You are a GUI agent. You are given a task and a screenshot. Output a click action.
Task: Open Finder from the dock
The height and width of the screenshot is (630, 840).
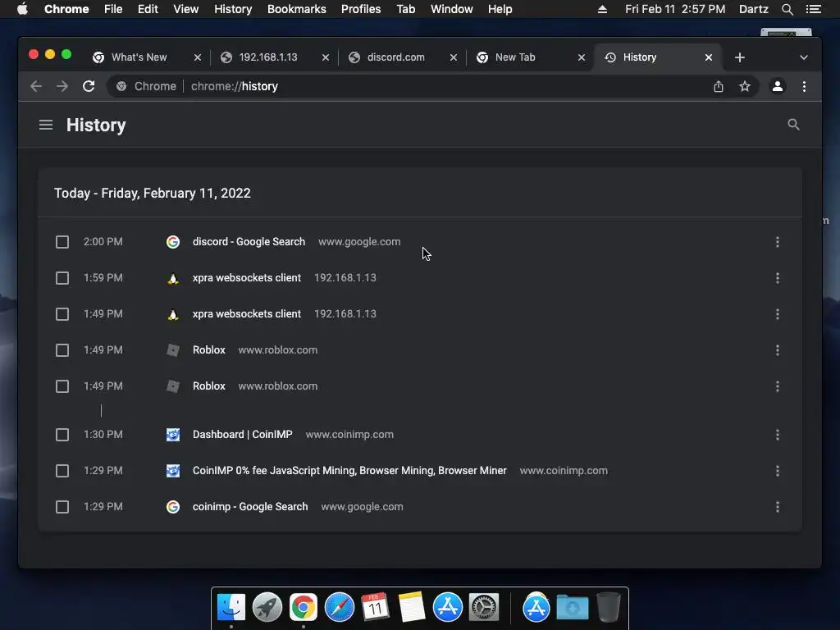(x=231, y=607)
